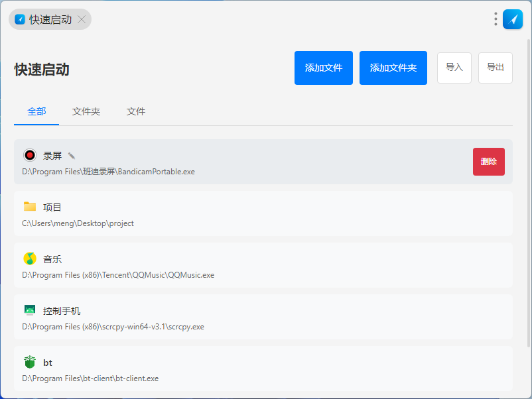
Task: Click the scrcpy 控制手机 icon
Action: point(29,310)
